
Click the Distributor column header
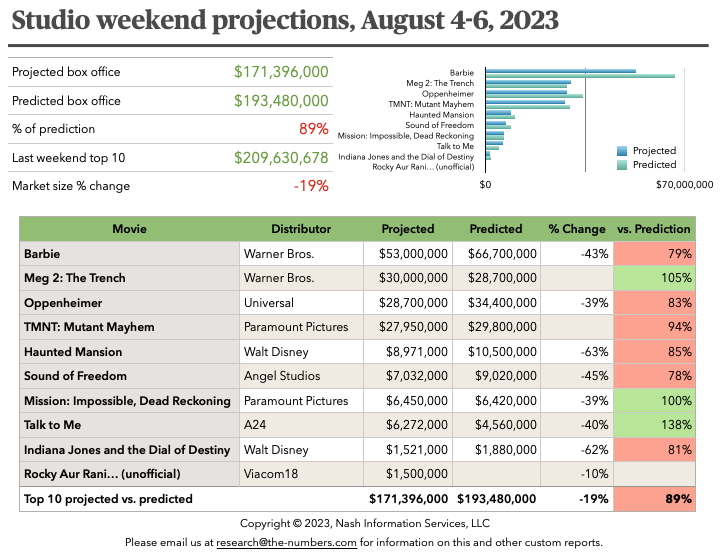(x=301, y=229)
